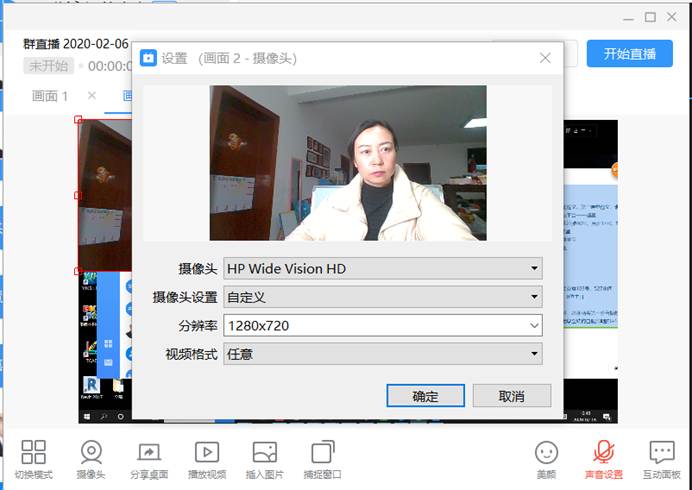
Task: Switch to the 画面 1 tab
Action: tap(51, 96)
